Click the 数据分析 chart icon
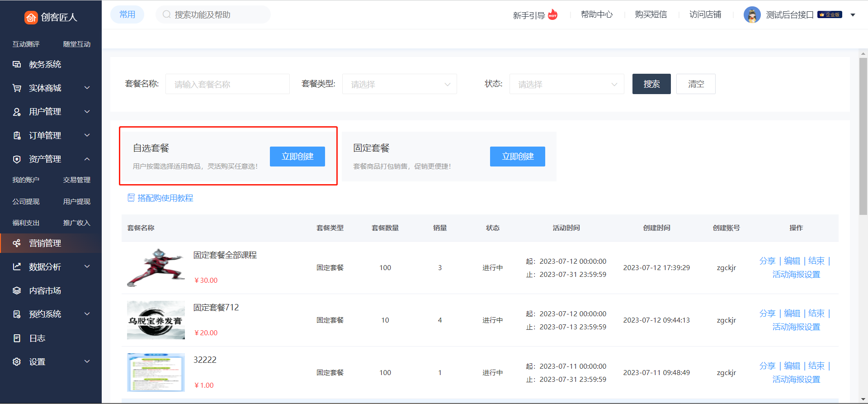The height and width of the screenshot is (404, 868). pyautogui.click(x=17, y=267)
